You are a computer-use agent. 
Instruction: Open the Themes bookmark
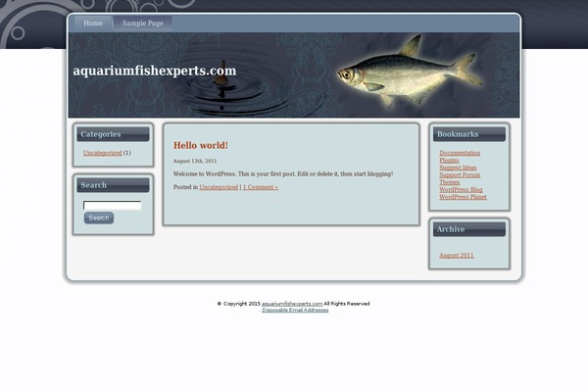pos(450,182)
